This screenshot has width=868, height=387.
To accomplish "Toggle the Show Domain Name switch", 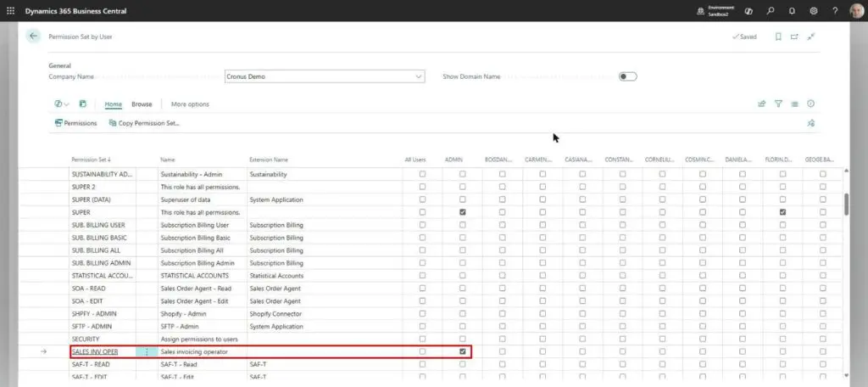I will (628, 76).
